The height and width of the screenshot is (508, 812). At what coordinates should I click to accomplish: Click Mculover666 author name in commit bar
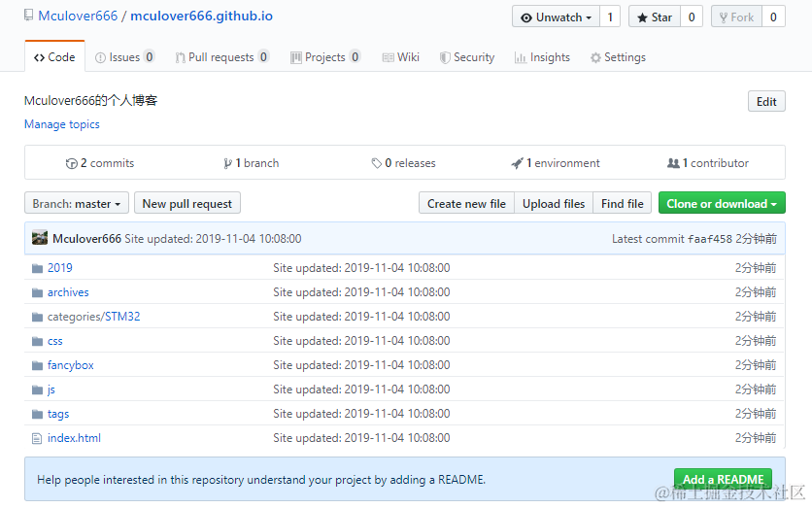(87, 239)
